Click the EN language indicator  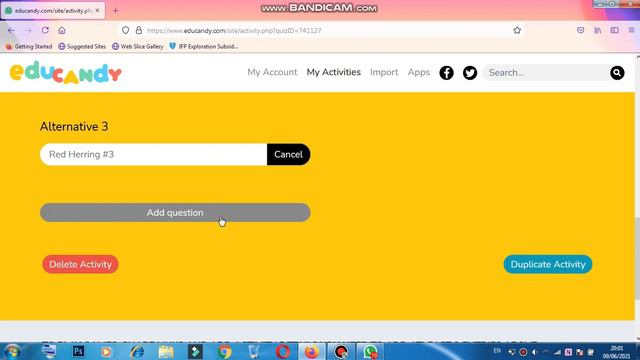coord(497,351)
